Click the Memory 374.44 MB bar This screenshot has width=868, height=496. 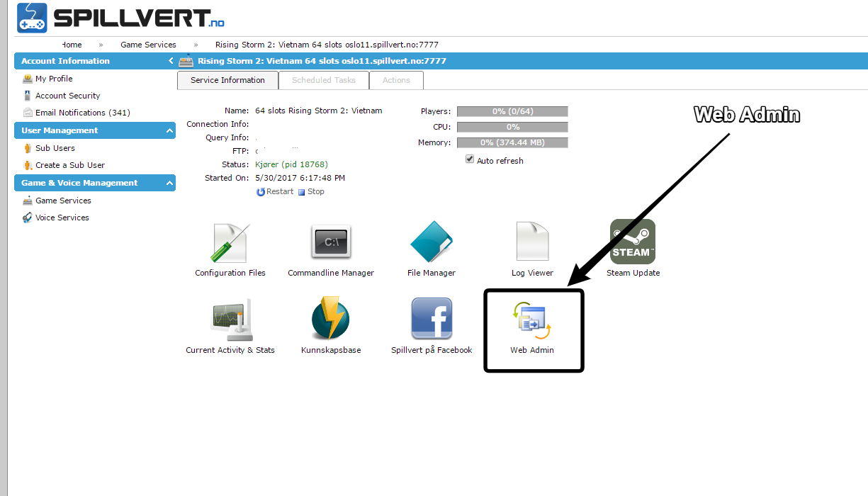coord(512,142)
